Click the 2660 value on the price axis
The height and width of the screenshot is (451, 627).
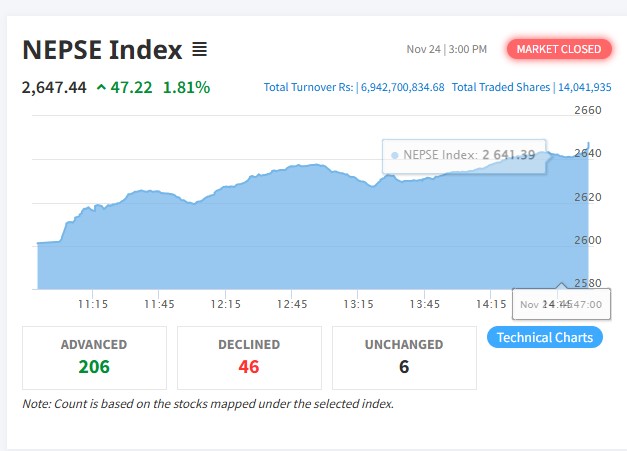[589, 110]
